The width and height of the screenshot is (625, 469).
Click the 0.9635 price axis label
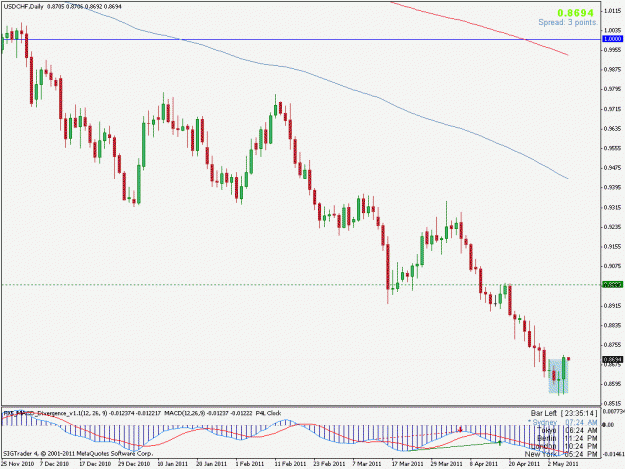click(x=613, y=129)
